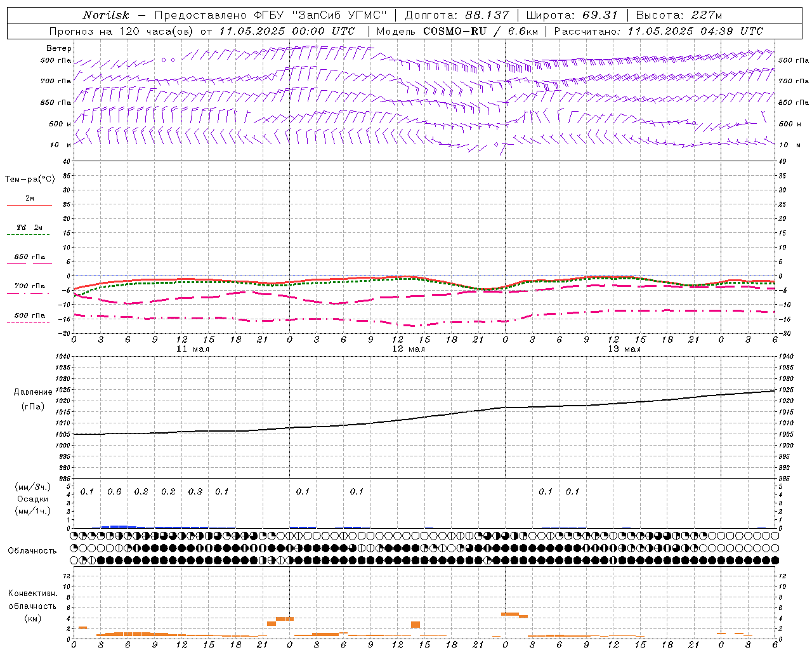The image size is (812, 650).
Task: Click the '500 гПа' temperature legend entry
Action: [x=30, y=315]
